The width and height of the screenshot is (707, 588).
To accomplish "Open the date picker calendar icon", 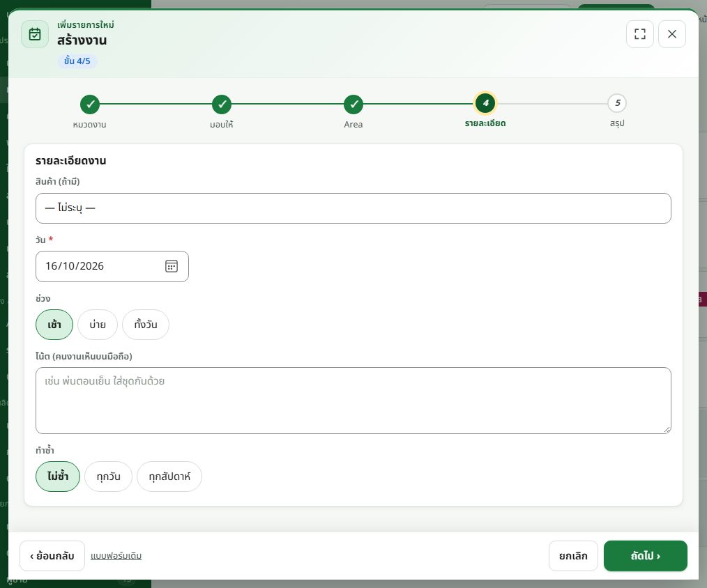I will (172, 266).
